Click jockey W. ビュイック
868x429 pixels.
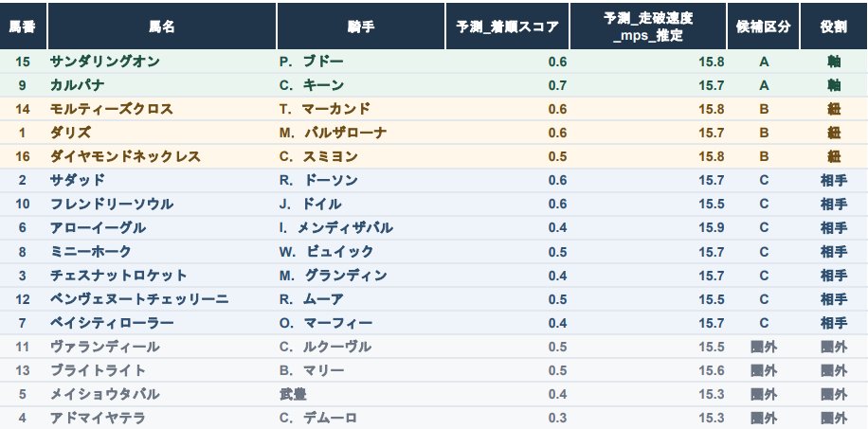click(x=326, y=252)
